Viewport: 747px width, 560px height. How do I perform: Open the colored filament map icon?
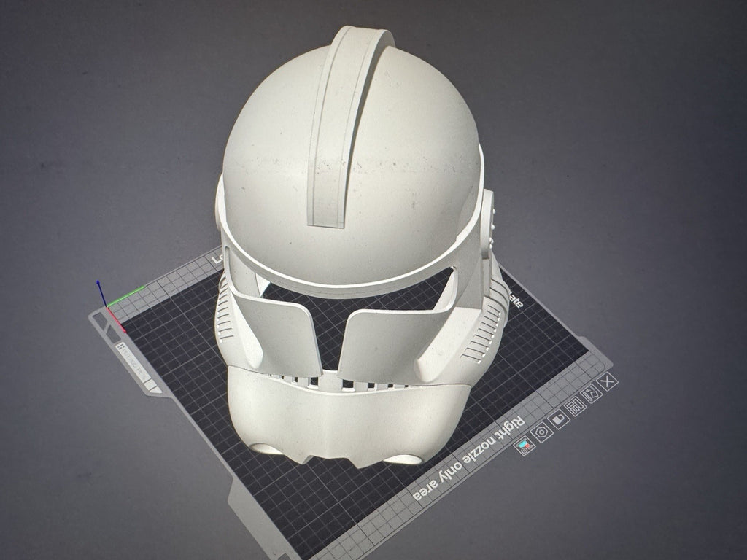tap(525, 446)
